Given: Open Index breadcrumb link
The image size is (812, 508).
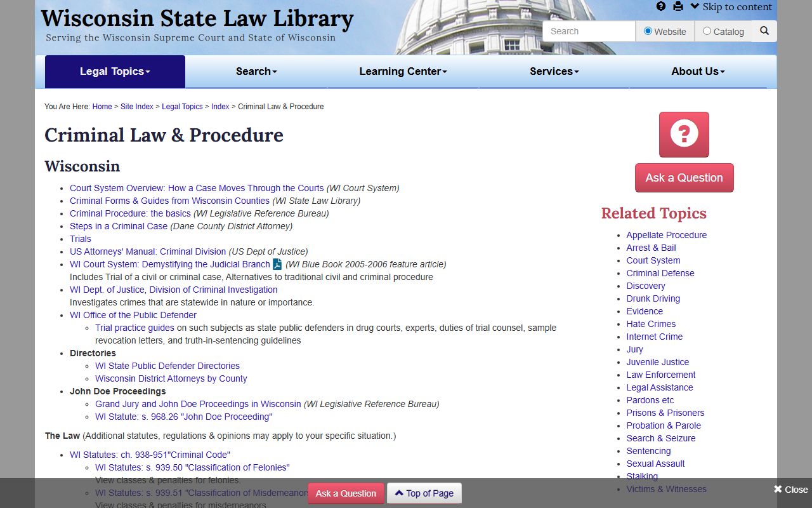Looking at the screenshot, I should click(220, 107).
